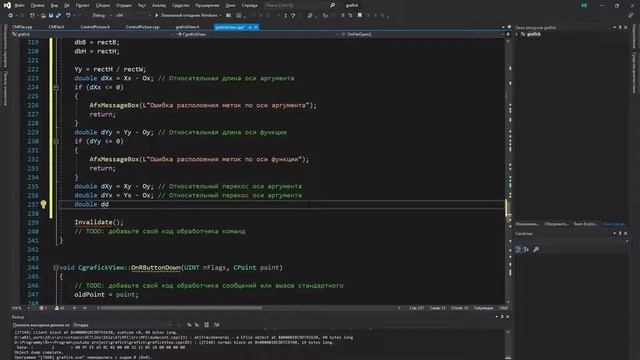Click the OnRButtonDown function name
The width and height of the screenshot is (640, 360).
tap(156, 268)
